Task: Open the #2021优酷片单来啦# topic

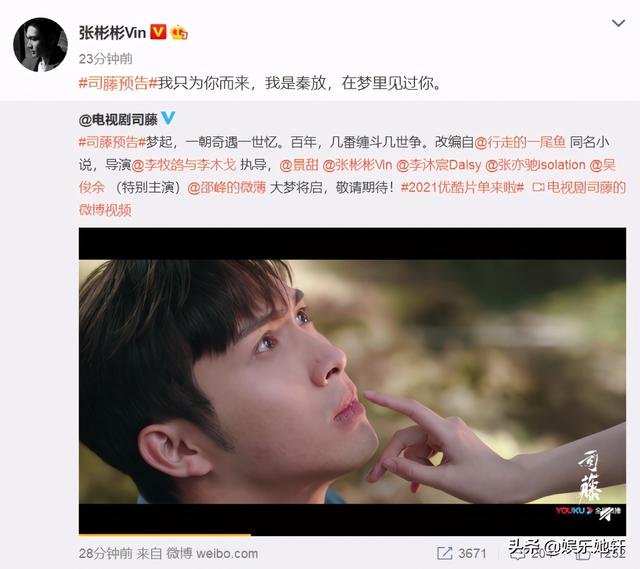Action: 462,187
